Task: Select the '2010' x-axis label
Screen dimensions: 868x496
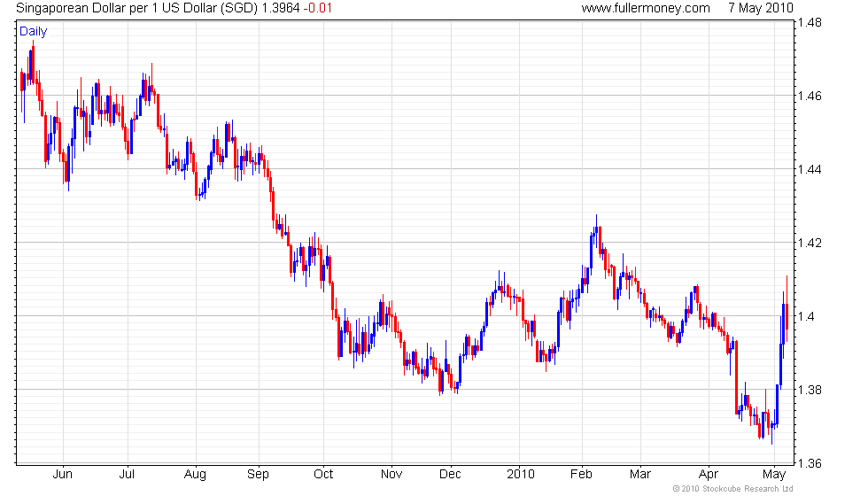Action: (521, 475)
